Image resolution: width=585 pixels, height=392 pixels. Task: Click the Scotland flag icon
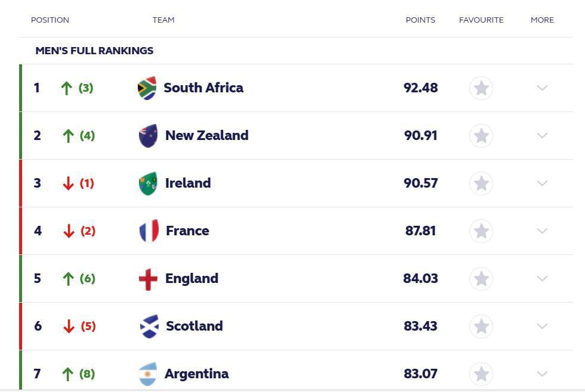click(148, 326)
